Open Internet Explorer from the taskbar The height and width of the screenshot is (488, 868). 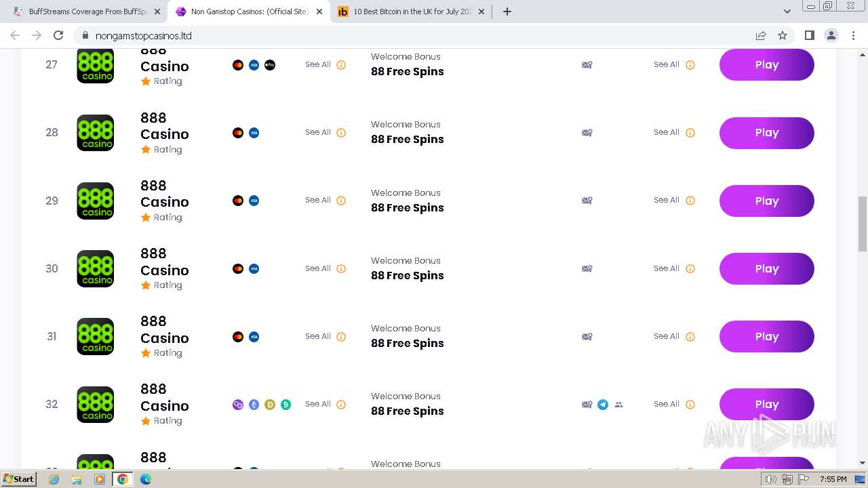(x=54, y=479)
